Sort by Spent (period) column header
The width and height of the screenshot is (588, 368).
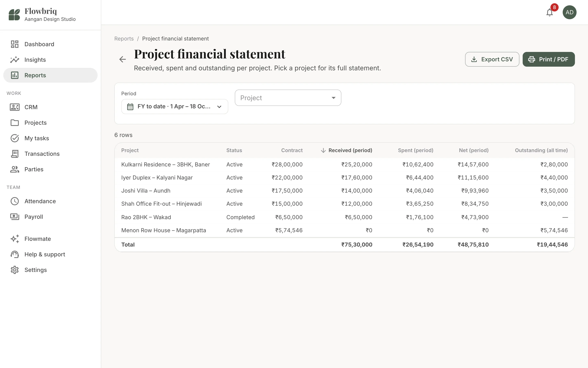[x=415, y=150]
